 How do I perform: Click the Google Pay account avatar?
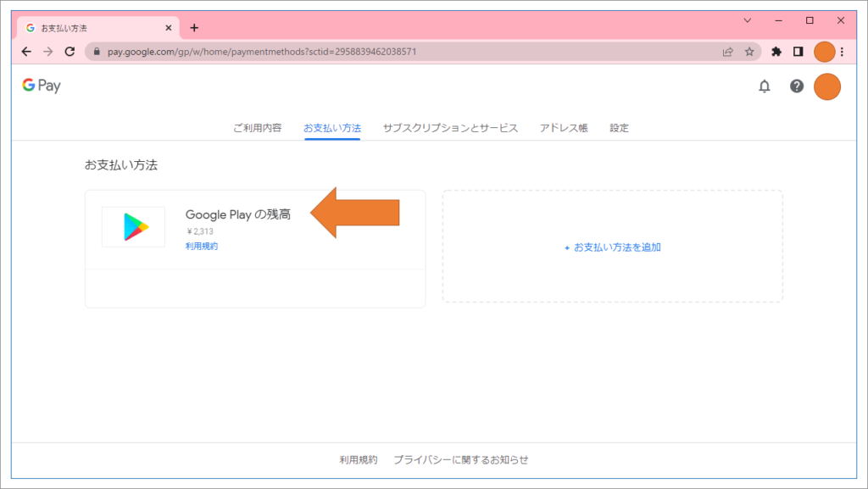coord(827,86)
